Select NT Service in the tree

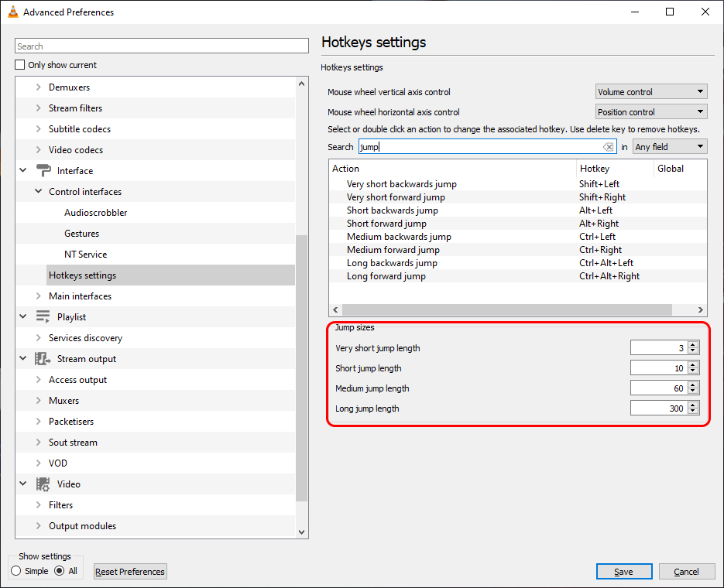click(85, 254)
